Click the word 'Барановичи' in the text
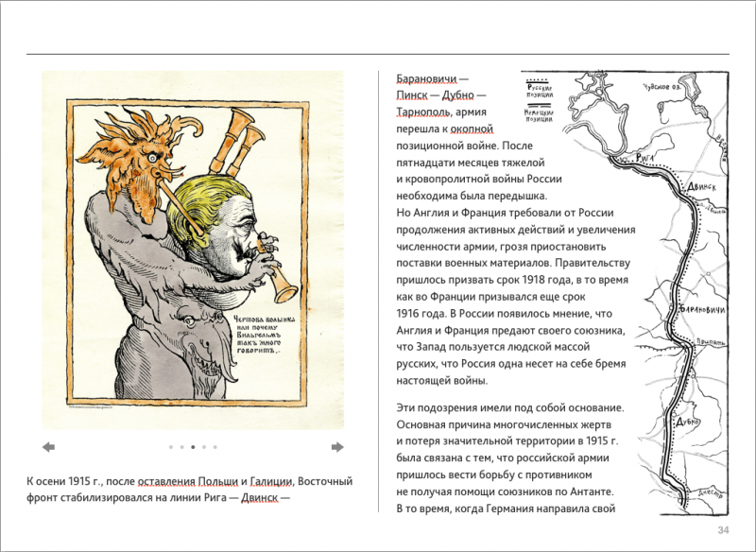 click(x=426, y=78)
